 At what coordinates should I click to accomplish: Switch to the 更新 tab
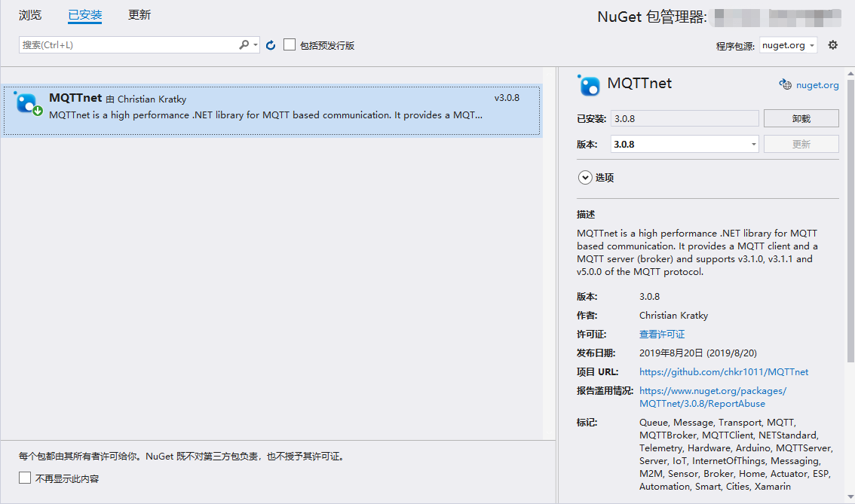click(139, 15)
